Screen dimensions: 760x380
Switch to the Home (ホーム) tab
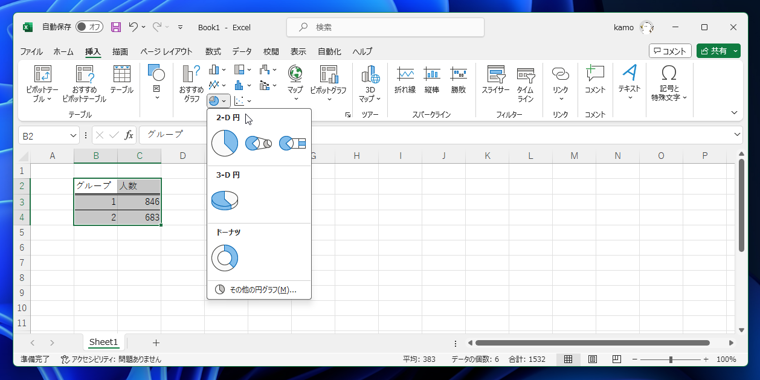(x=63, y=51)
